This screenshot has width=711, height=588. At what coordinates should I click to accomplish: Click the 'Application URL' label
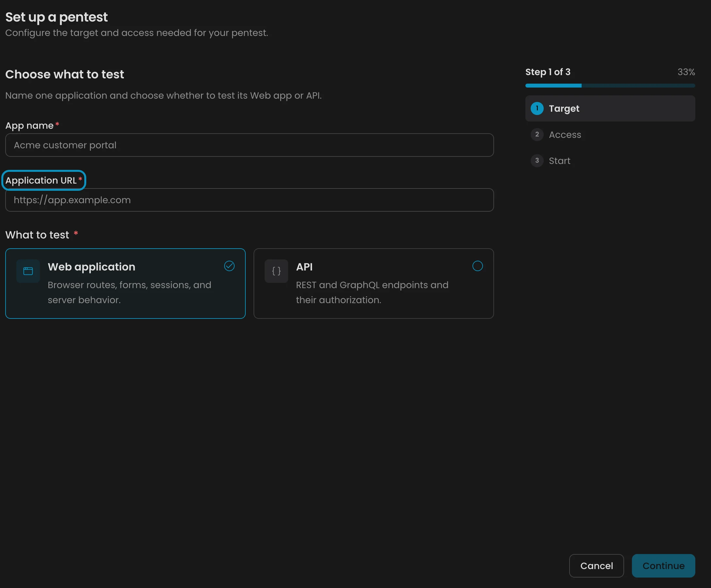(41, 180)
